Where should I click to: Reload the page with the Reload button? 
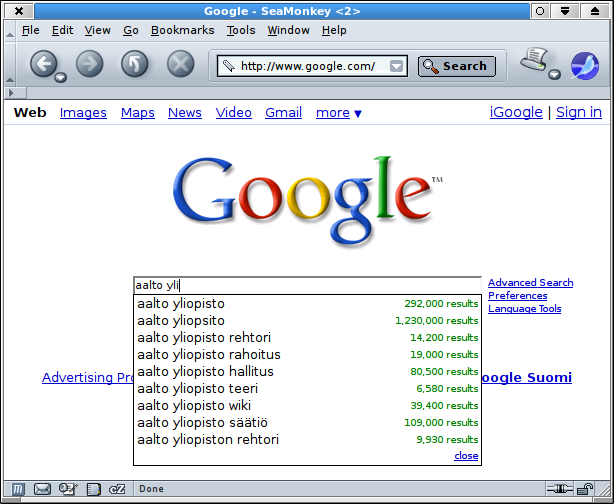click(135, 63)
